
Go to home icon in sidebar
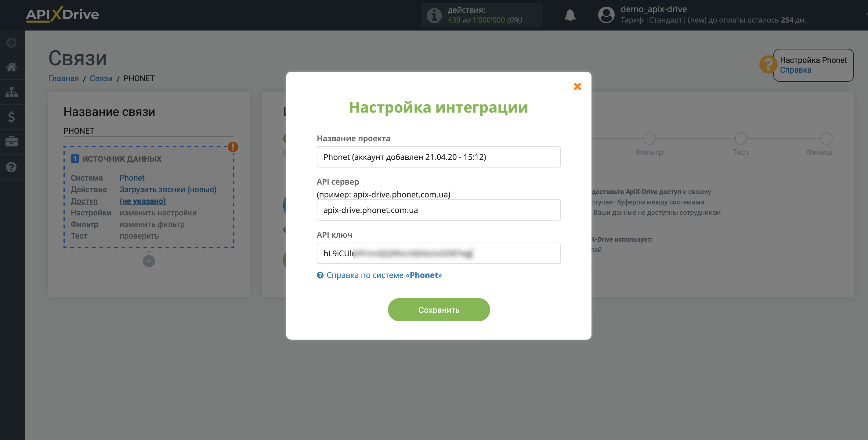pyautogui.click(x=12, y=67)
